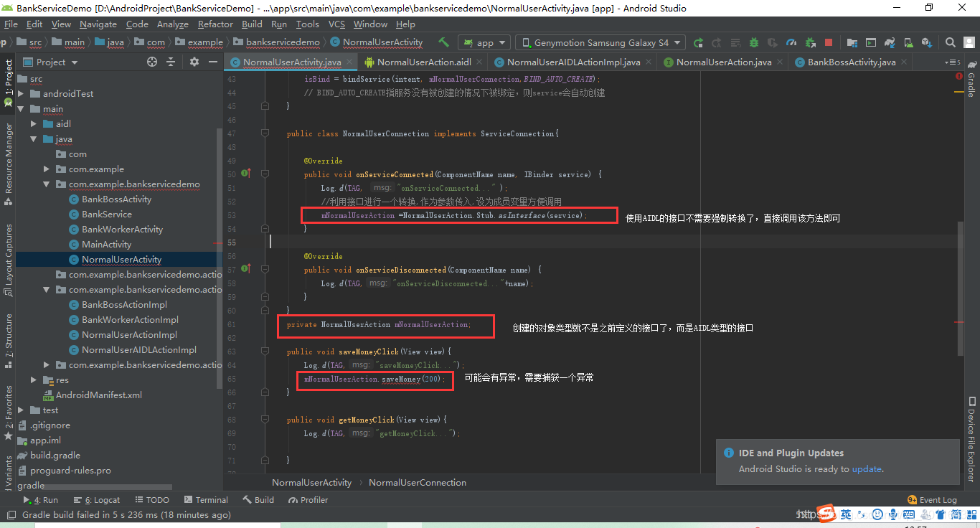Toggle the Gradle panel on right edge
This screenshot has width=980, height=528.
coord(971,79)
